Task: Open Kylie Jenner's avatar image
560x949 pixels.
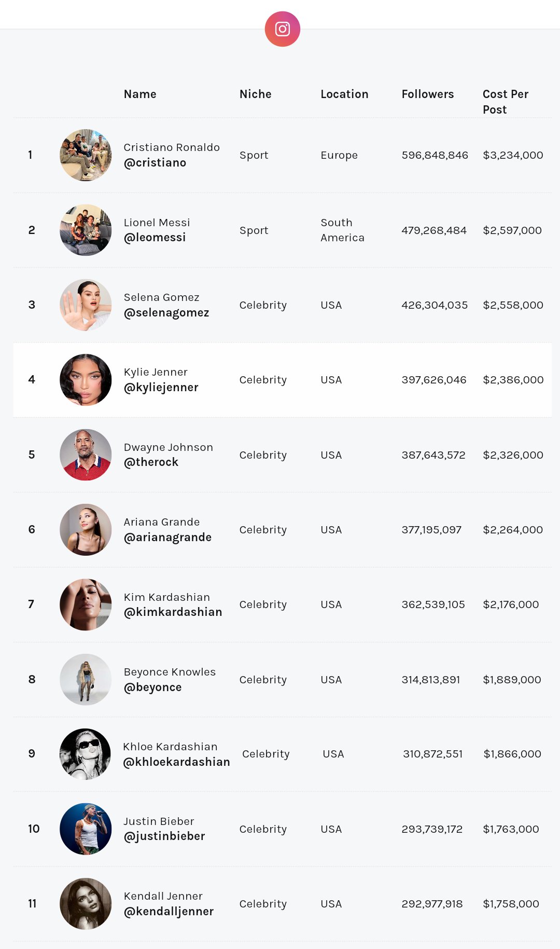Action: click(x=86, y=380)
